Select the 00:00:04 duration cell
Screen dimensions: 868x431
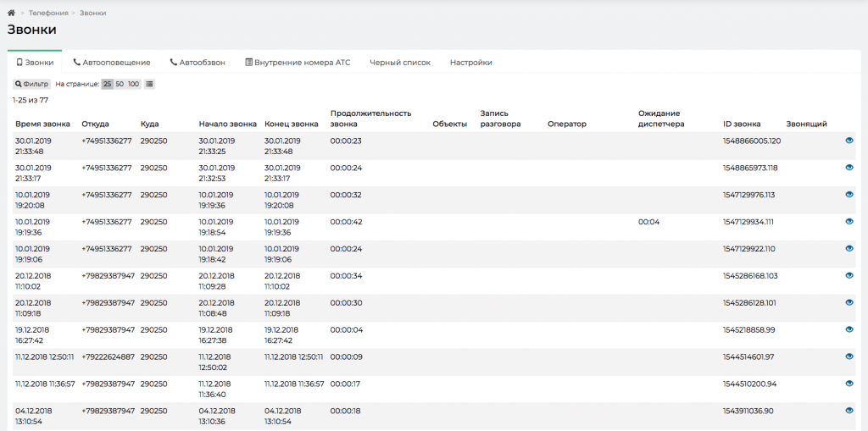pyautogui.click(x=346, y=329)
